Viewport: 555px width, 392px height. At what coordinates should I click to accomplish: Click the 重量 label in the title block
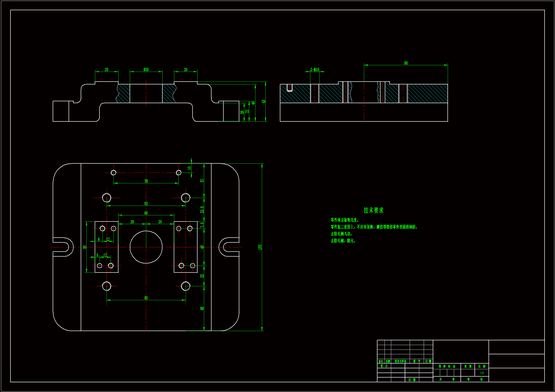tap(468, 366)
